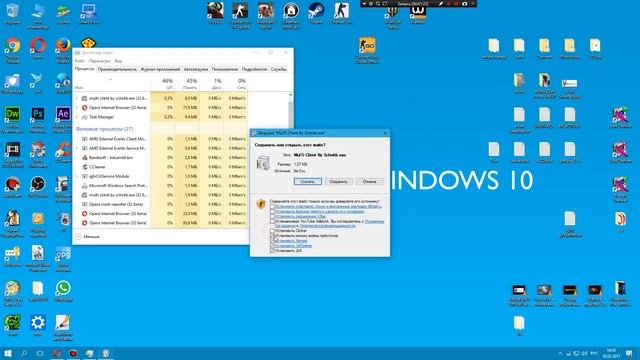Select background multi client by schokk.exe using 1,9 MB

161,195
